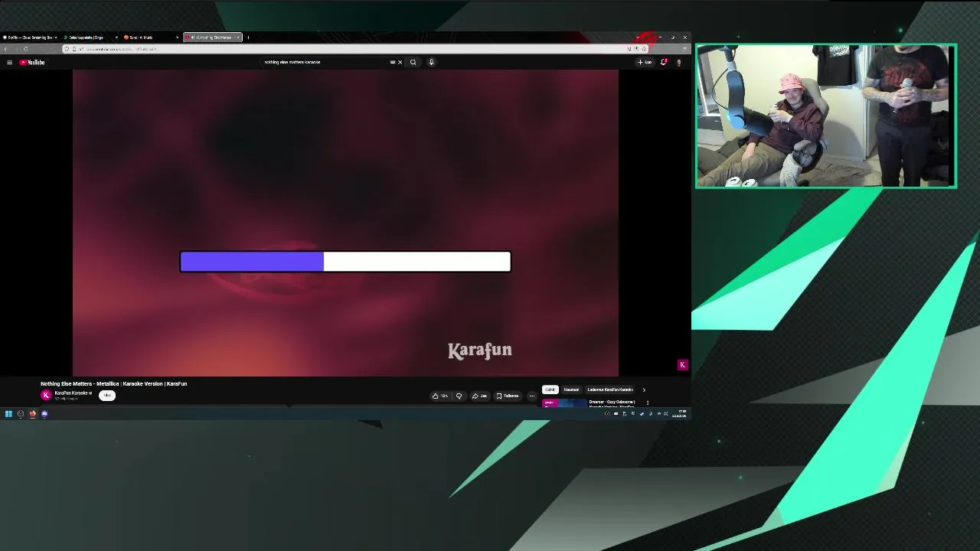Go back with the browser back arrow

pyautogui.click(x=6, y=49)
